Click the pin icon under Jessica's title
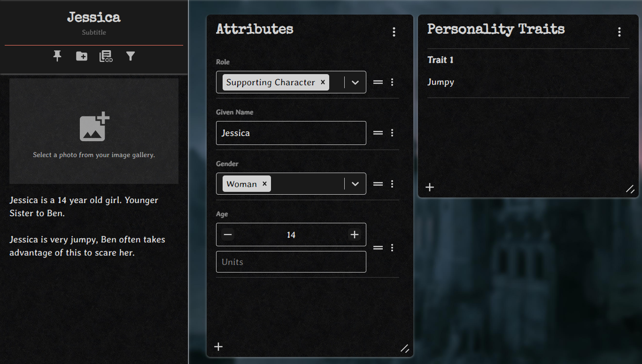Image resolution: width=642 pixels, height=364 pixels. tap(57, 56)
